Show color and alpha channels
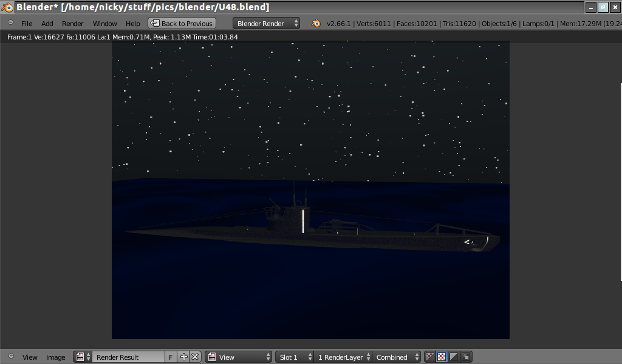The width and height of the screenshot is (622, 364). 430,357
